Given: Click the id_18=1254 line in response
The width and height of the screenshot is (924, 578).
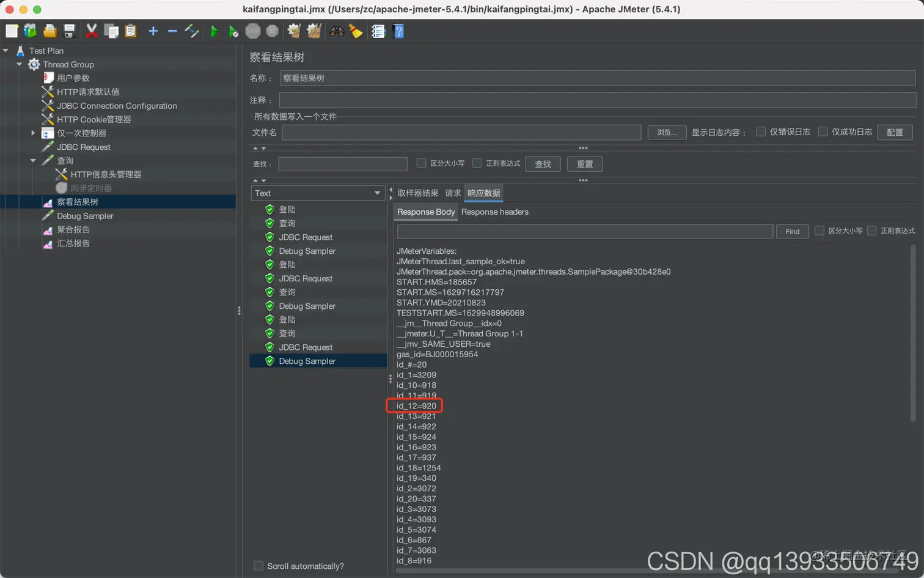Looking at the screenshot, I should coord(419,468).
